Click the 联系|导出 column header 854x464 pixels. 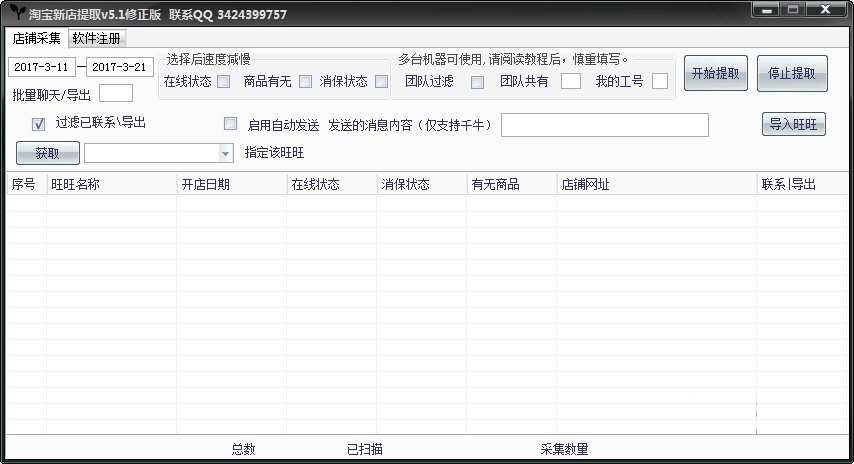(802, 184)
